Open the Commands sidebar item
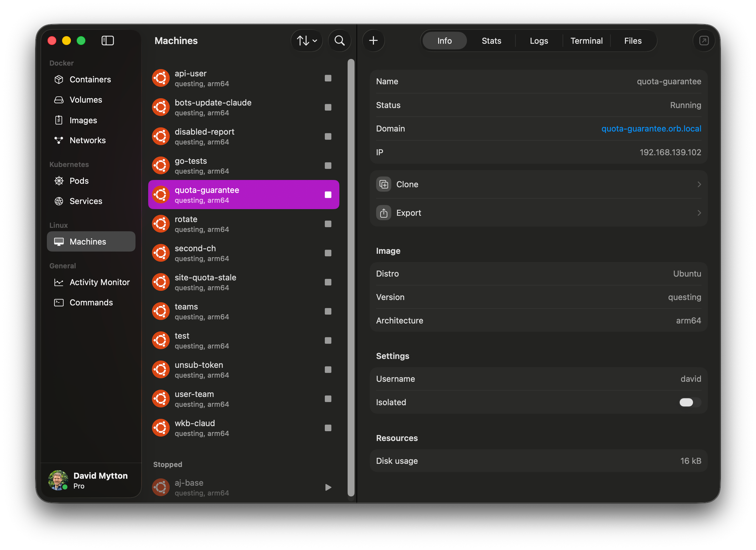The image size is (756, 550). pyautogui.click(x=91, y=303)
